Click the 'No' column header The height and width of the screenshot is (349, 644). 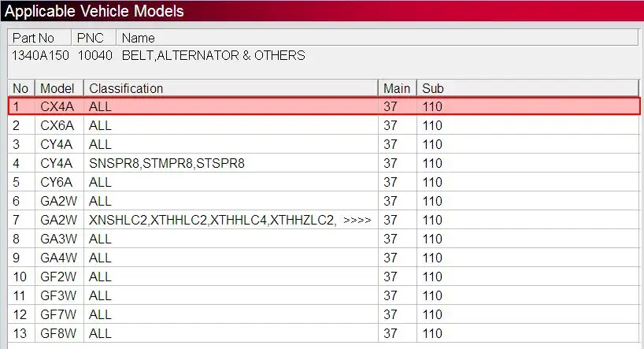(21, 88)
